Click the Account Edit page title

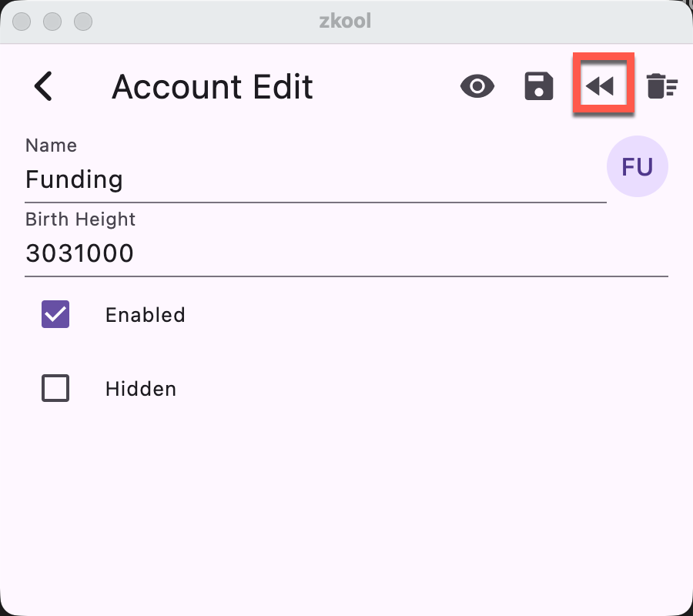213,87
